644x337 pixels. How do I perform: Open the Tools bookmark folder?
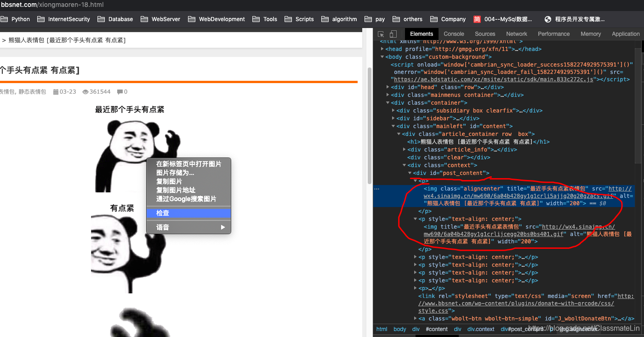265,19
